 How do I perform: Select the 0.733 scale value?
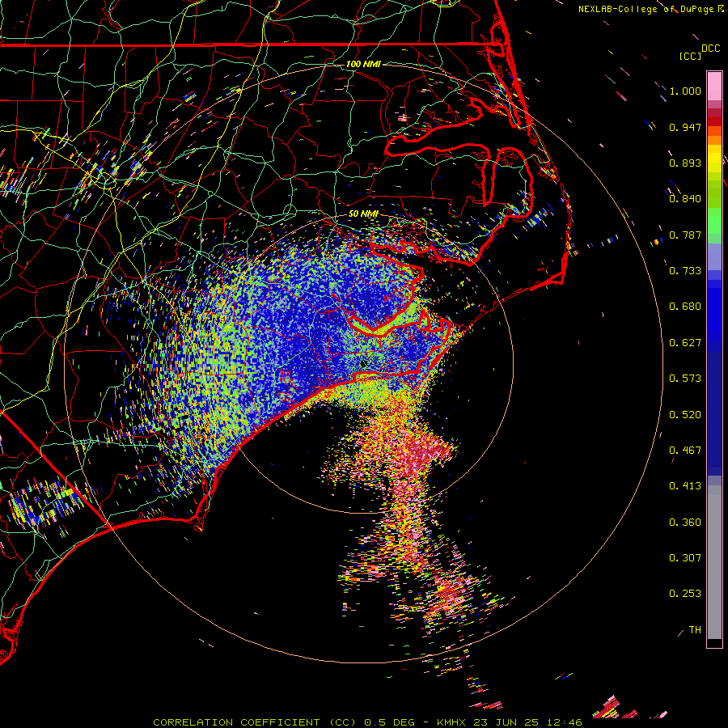pyautogui.click(x=685, y=271)
